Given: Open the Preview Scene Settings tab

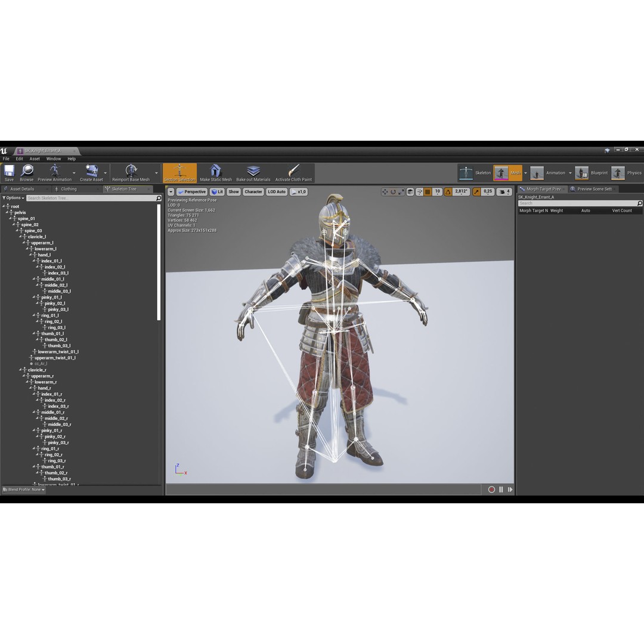Looking at the screenshot, I should click(x=595, y=189).
